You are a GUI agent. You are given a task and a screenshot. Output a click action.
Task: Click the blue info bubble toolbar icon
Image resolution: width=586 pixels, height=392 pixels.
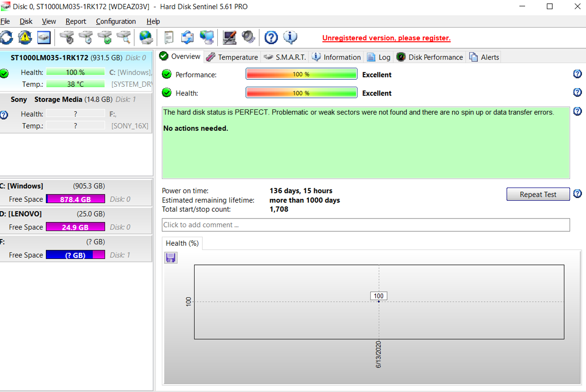click(x=290, y=37)
